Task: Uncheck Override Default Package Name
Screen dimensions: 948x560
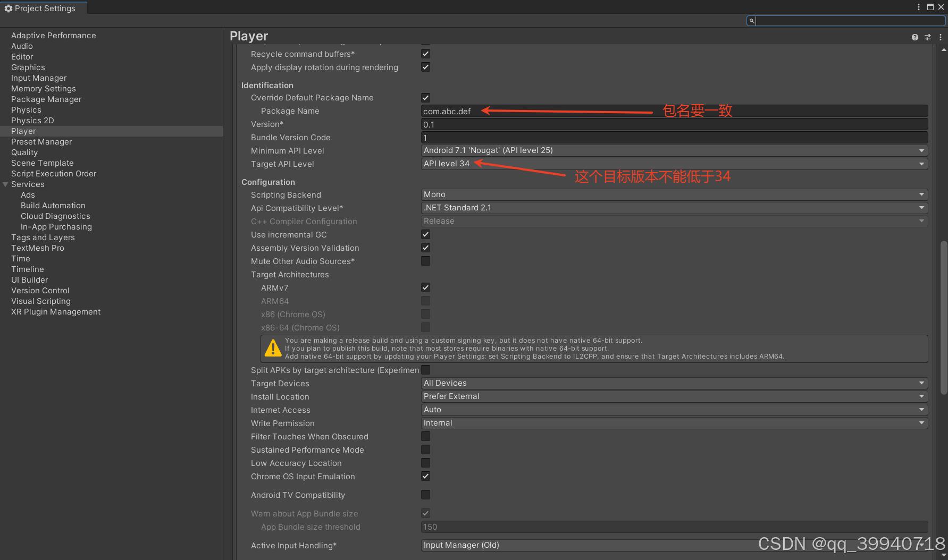Action: tap(425, 97)
